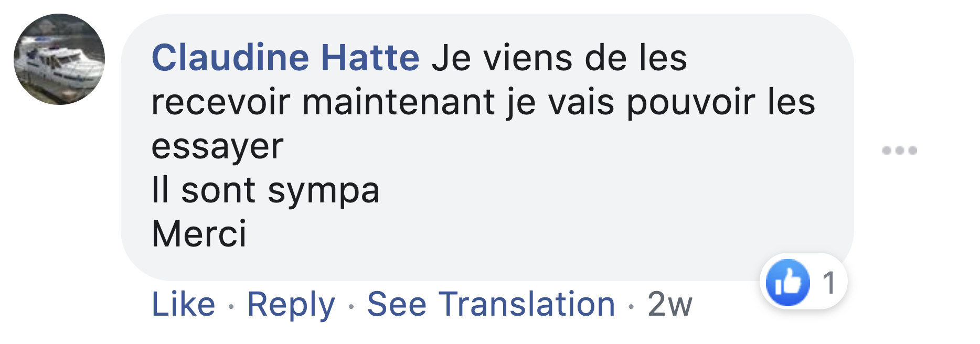The height and width of the screenshot is (344, 980).
Task: Click the word "sympa" in the comment
Action: click(323, 191)
